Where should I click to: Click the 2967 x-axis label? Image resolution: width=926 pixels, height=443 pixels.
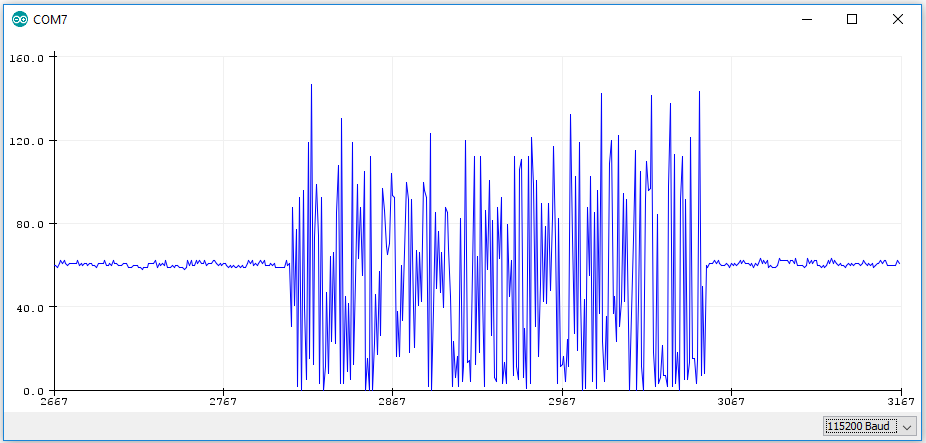click(x=562, y=402)
